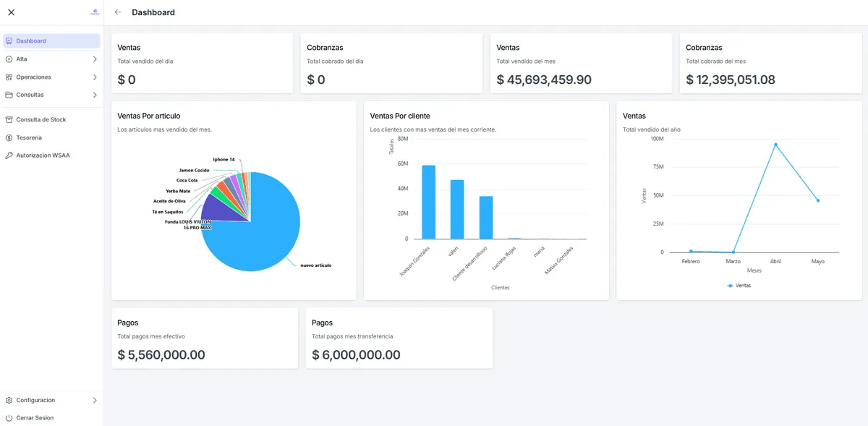Open Configuracion via the gear icon

(9, 400)
